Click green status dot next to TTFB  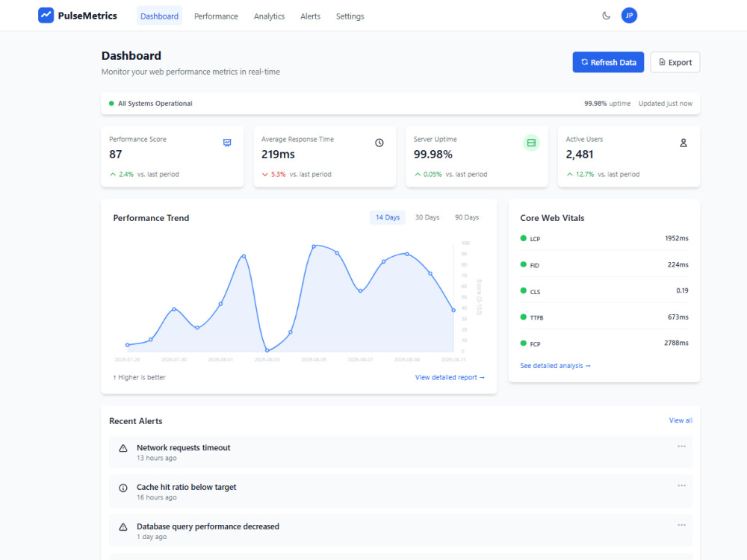click(523, 317)
